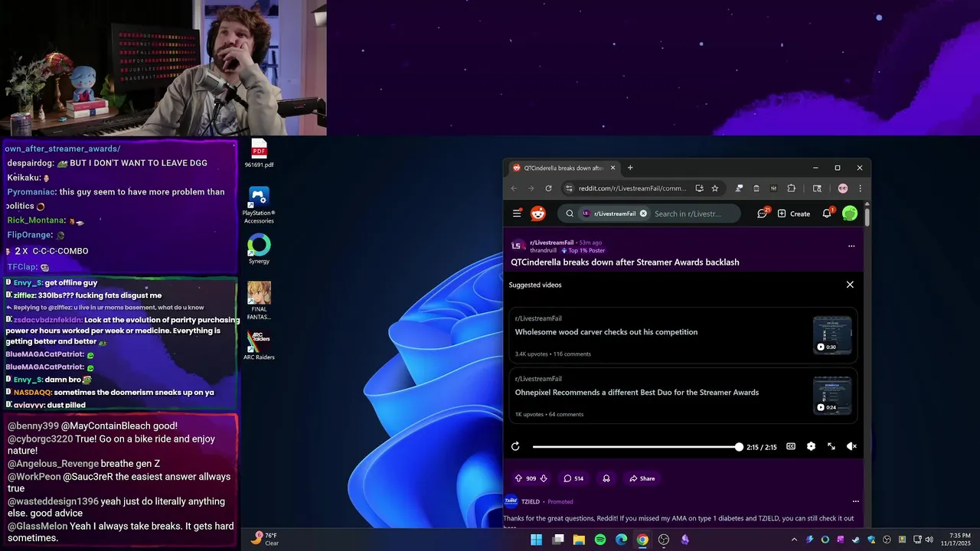
Task: Open Ohnepixel Recommends Best Duo suggested video
Action: [682, 396]
